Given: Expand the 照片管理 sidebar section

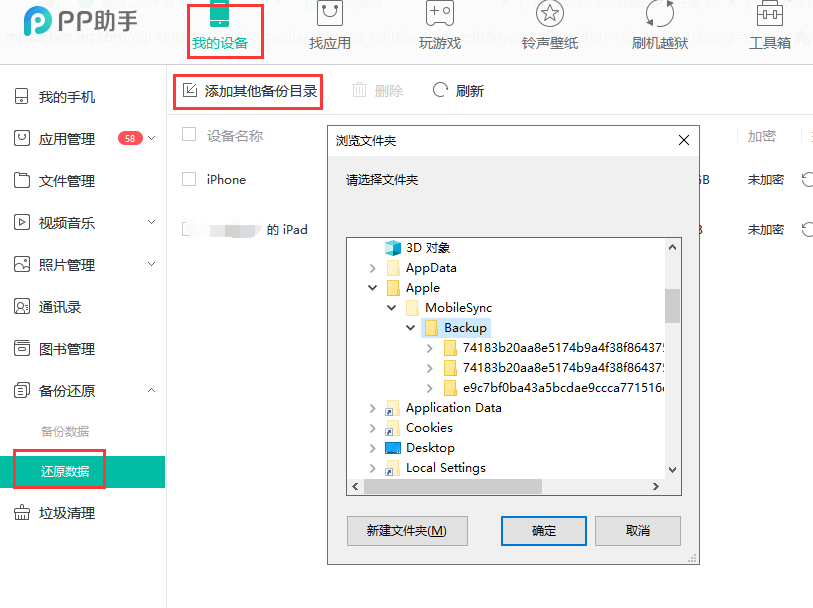Looking at the screenshot, I should (152, 265).
